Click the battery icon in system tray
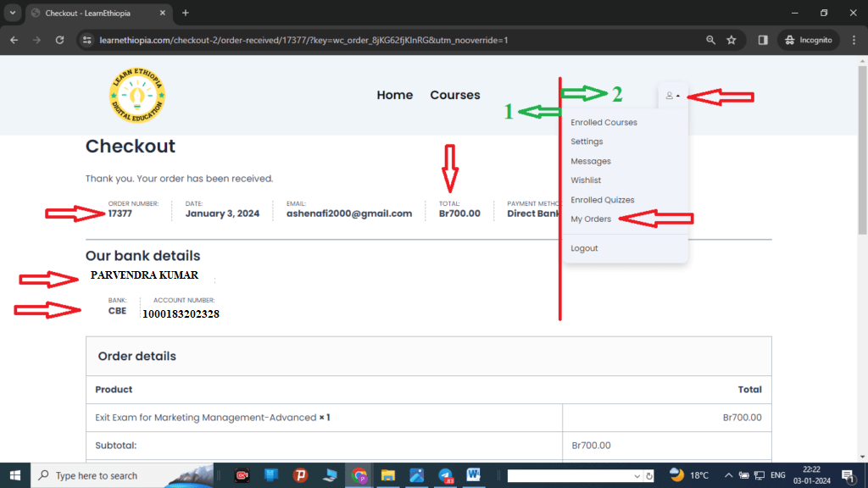This screenshot has width=868, height=488. [x=744, y=475]
